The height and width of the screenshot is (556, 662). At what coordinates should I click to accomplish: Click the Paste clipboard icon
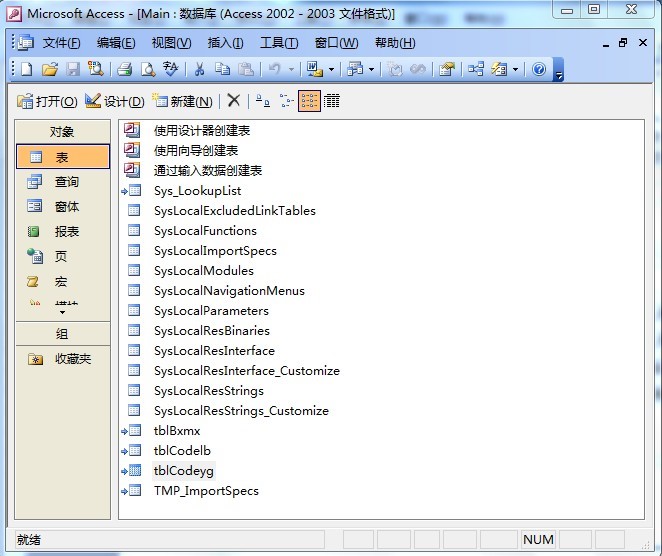tap(246, 69)
